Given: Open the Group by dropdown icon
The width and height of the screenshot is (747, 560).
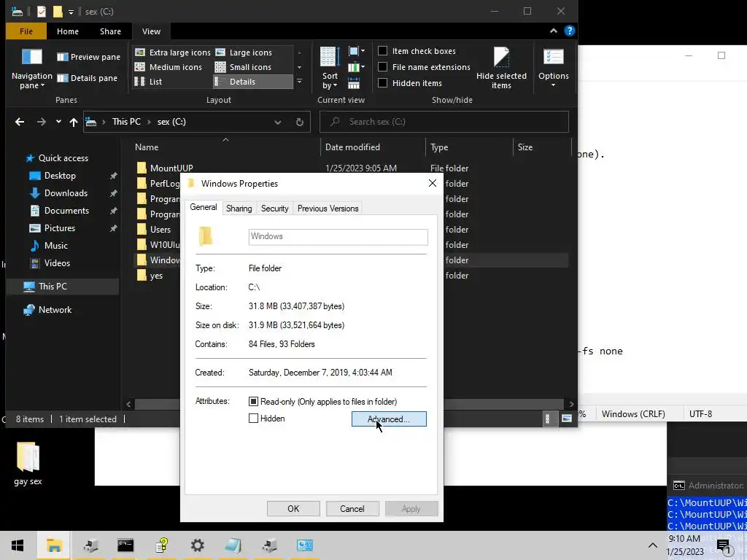Looking at the screenshot, I should coord(356,51).
